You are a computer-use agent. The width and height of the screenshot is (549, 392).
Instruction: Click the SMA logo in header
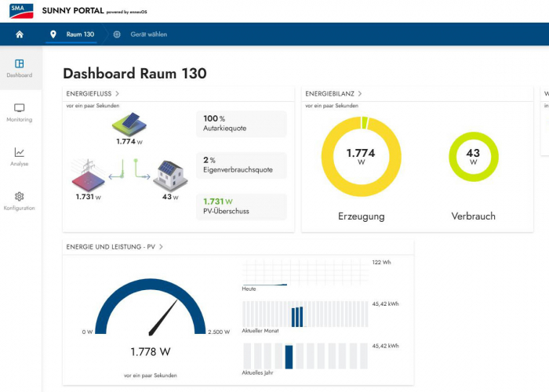pos(22,10)
